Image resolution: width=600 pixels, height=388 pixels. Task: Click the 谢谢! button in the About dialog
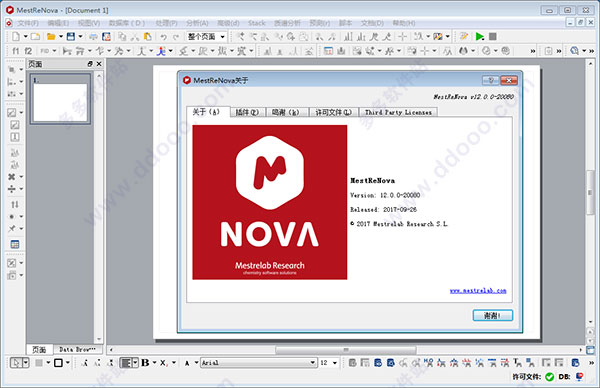[492, 315]
